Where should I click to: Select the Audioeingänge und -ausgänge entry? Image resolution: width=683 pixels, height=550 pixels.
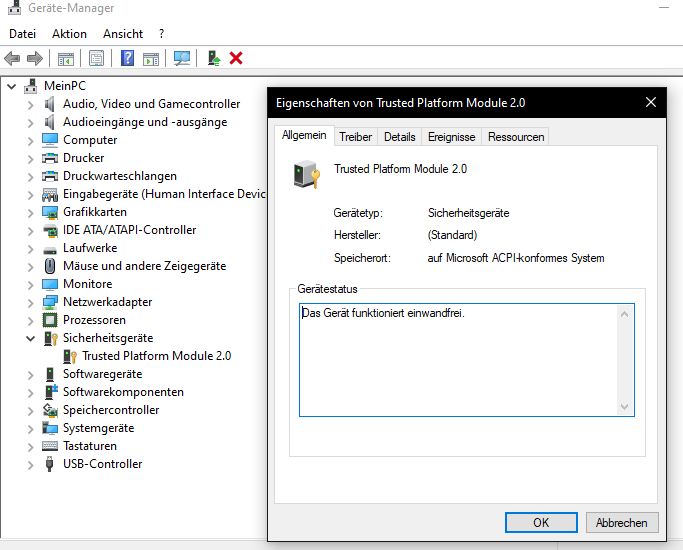coord(145,122)
